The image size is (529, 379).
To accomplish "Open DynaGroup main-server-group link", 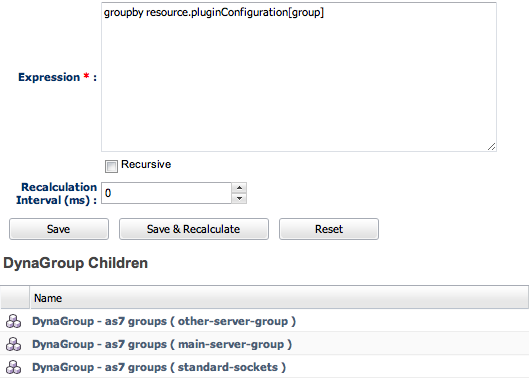I will pyautogui.click(x=162, y=344).
